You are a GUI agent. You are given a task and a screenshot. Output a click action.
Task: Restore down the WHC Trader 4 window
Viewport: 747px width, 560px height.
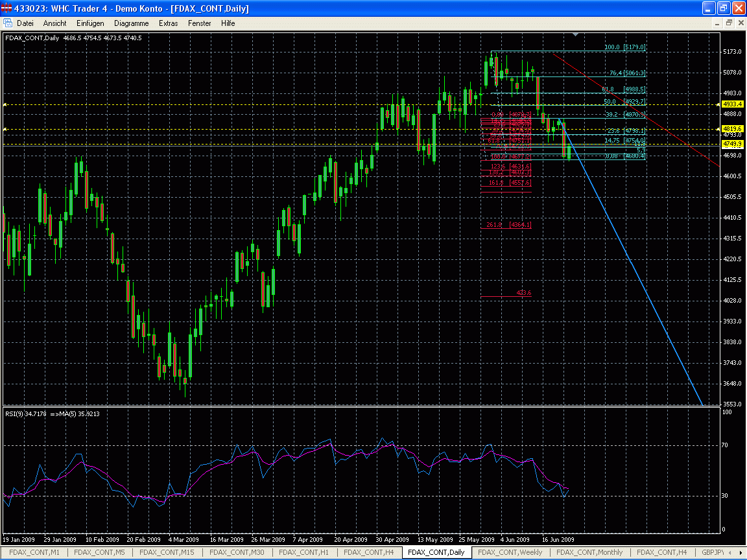coord(724,8)
